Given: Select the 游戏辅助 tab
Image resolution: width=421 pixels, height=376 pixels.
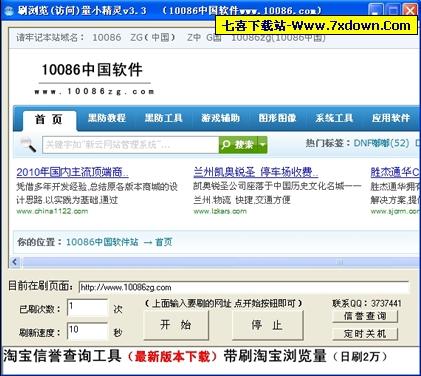Looking at the screenshot, I should pos(220,118).
